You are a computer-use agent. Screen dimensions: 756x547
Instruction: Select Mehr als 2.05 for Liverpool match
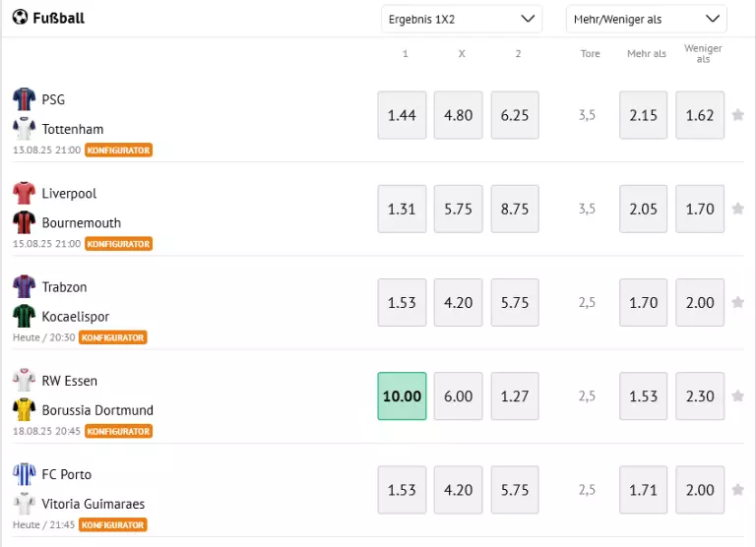[643, 209]
